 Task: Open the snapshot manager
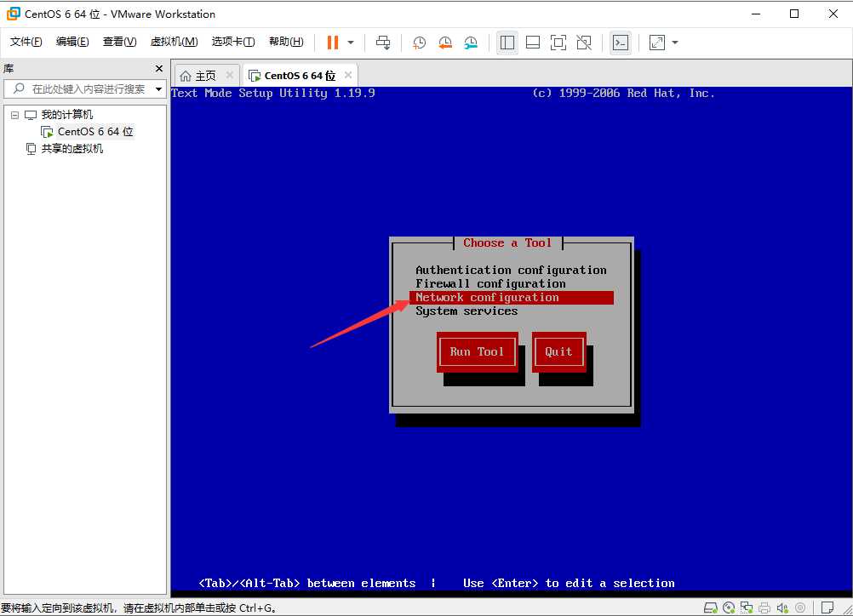pos(471,43)
